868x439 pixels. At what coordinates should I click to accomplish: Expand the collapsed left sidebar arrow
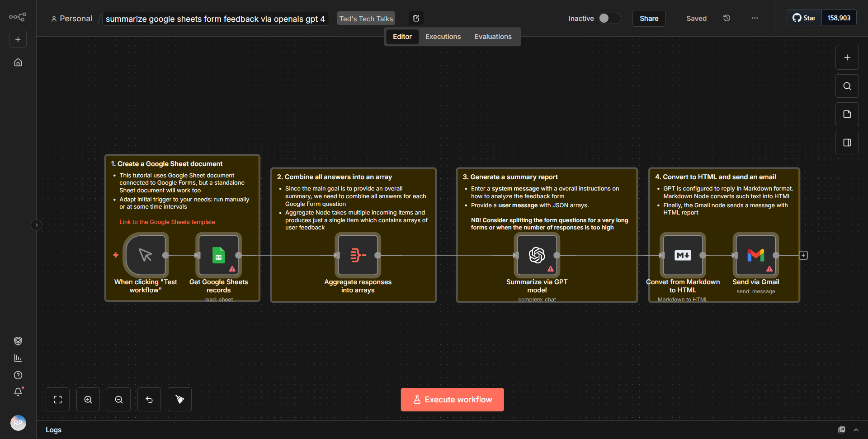37,225
